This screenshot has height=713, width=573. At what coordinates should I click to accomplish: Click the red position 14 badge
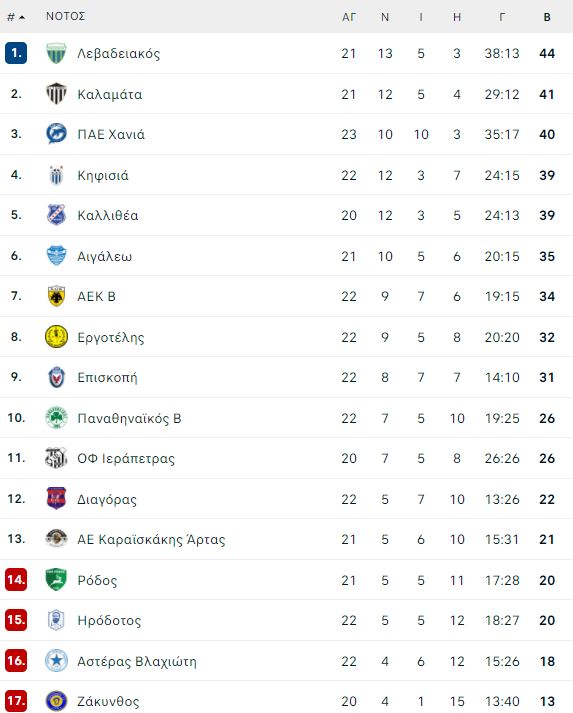pos(16,580)
